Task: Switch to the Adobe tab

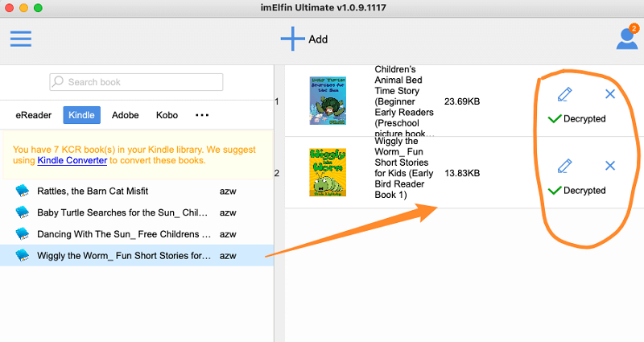Action: coord(126,115)
